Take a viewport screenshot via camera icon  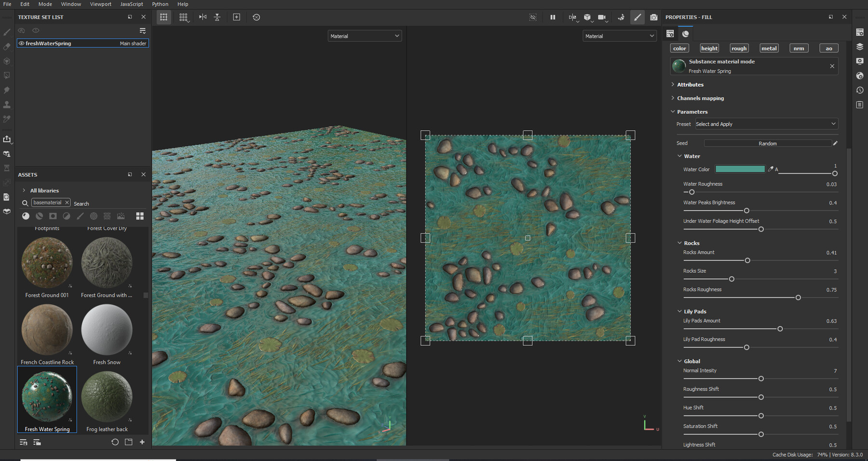pos(654,17)
